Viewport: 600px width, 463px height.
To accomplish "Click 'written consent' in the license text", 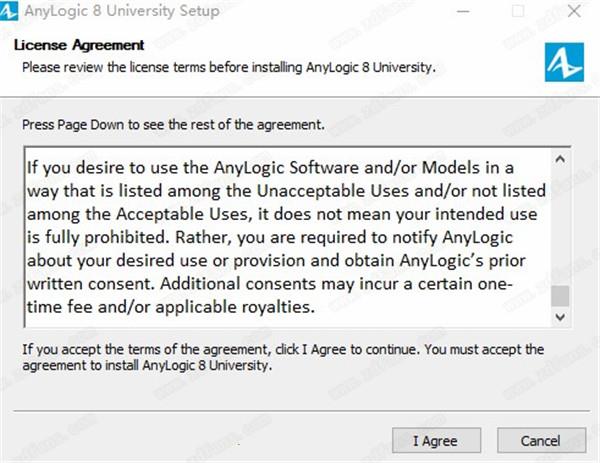I will point(91,284).
